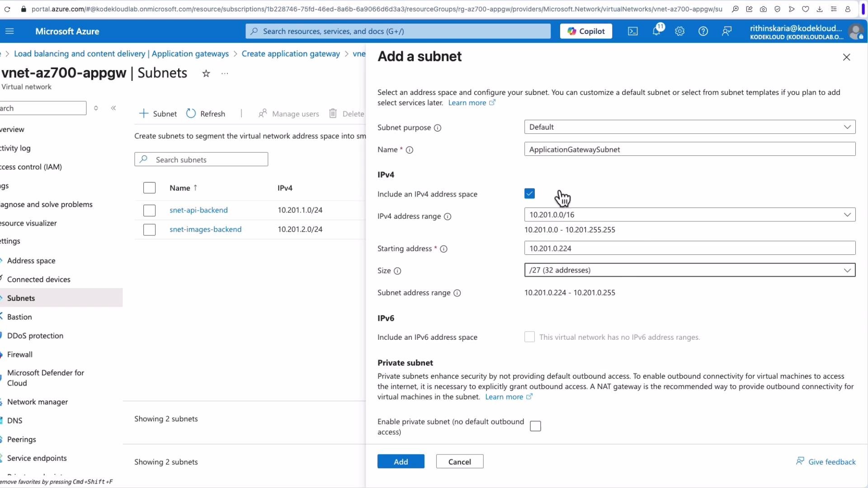Reload the browser page
868x488 pixels.
7,9
